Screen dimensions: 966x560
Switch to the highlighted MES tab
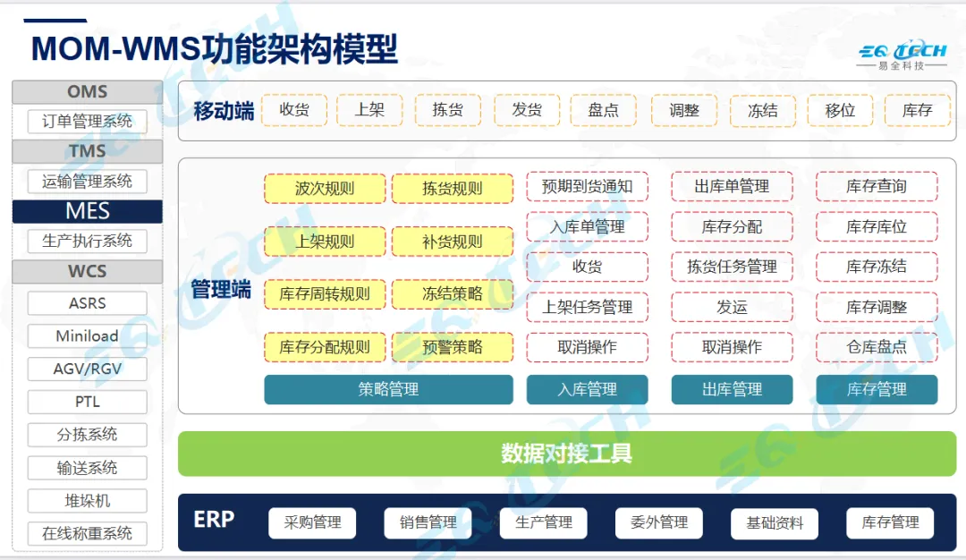87,211
